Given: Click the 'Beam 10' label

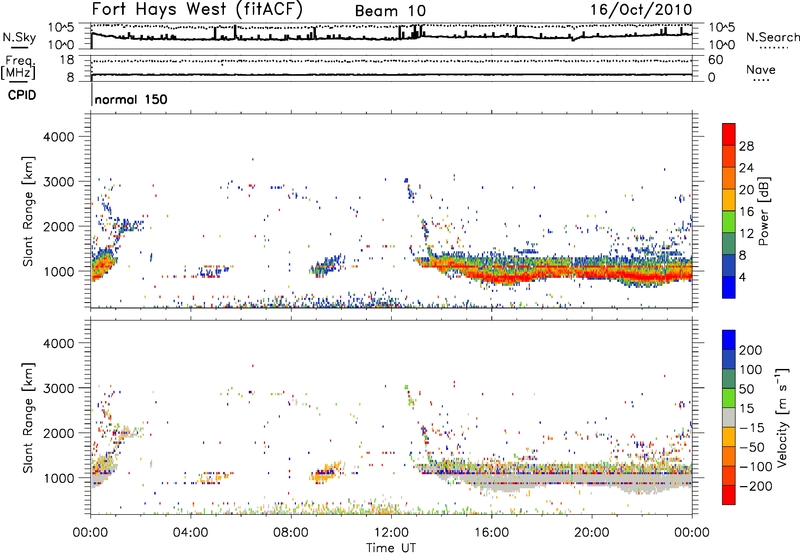Looking at the screenshot, I should pyautogui.click(x=390, y=11).
